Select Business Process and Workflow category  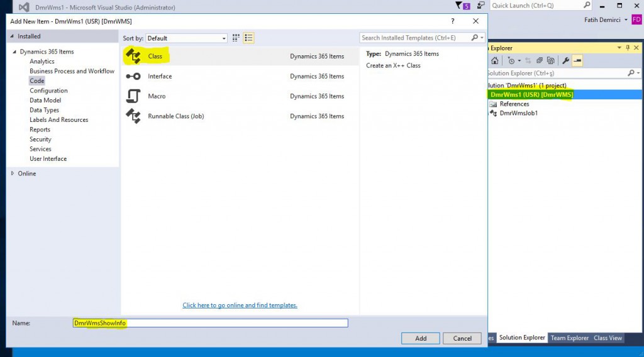coord(72,71)
